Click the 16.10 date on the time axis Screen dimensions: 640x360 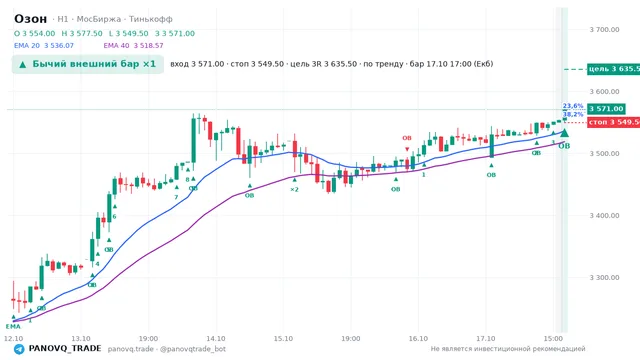pyautogui.click(x=418, y=338)
